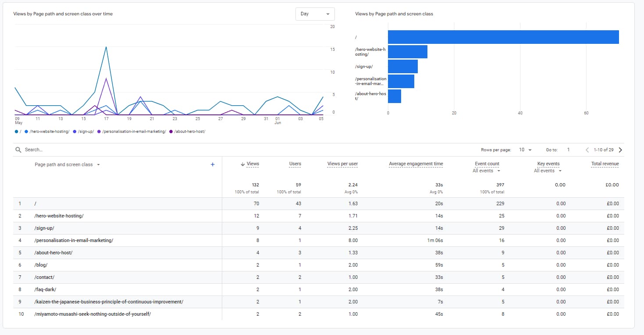The width and height of the screenshot is (644, 335).
Task: Click the /hero-website-hosting/ bar in bar chart
Action: click(x=408, y=52)
